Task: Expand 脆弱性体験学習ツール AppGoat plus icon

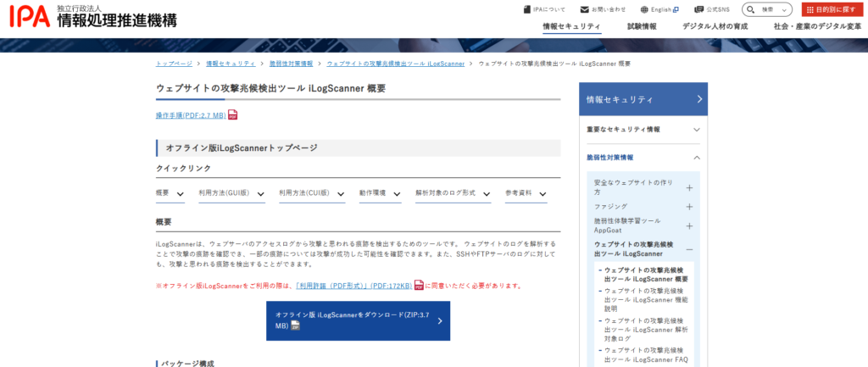Action: [x=689, y=225]
